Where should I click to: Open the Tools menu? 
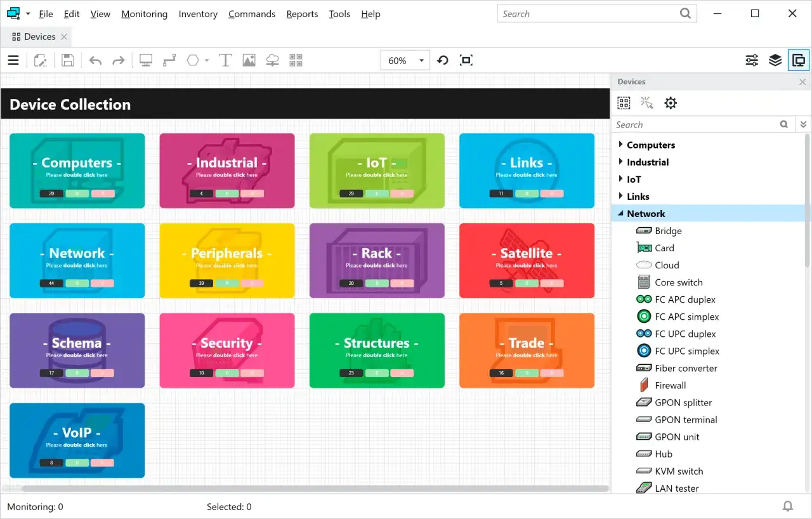pyautogui.click(x=339, y=14)
